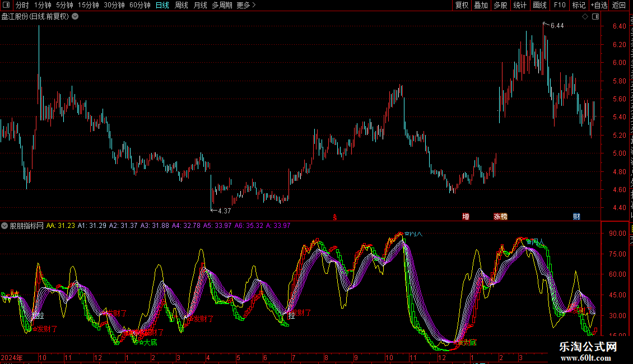Click the 增 event marker

[466, 217]
